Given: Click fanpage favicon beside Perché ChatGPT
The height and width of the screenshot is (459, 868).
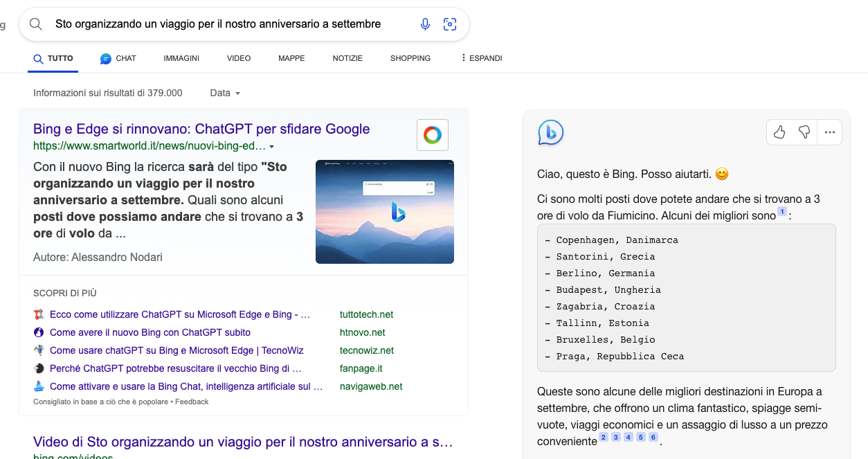Looking at the screenshot, I should point(39,368).
